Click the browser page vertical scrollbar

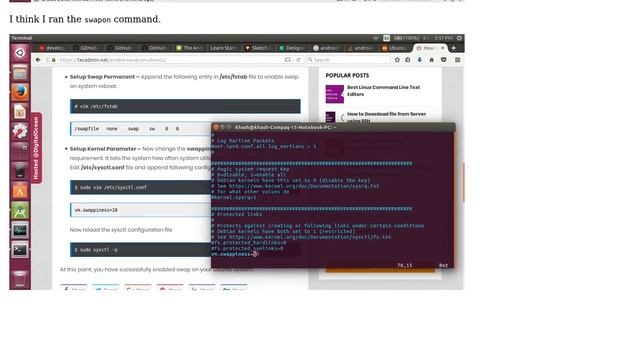tap(463, 182)
